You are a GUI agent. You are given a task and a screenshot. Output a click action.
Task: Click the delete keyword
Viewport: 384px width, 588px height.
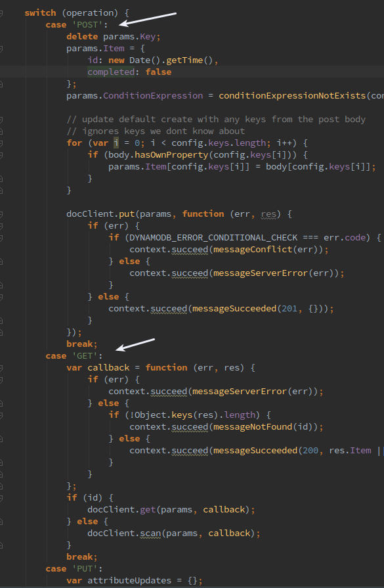[x=82, y=37]
